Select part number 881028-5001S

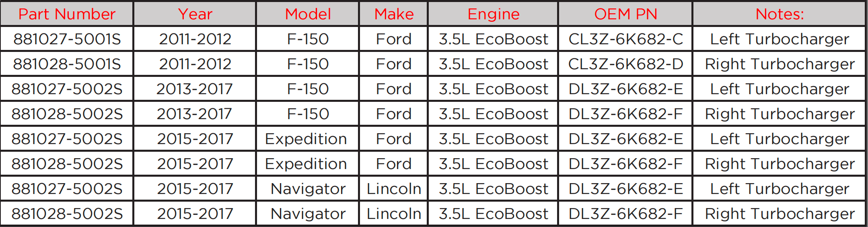tap(67, 64)
